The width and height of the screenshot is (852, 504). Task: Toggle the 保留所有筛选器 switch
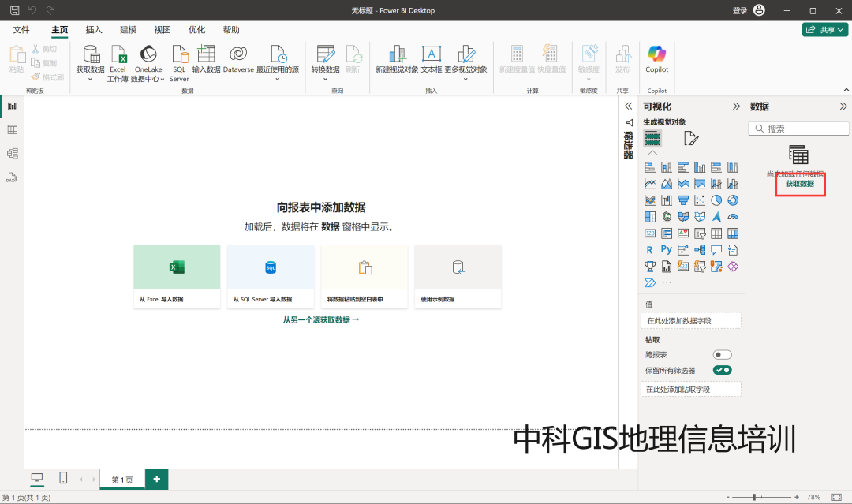point(722,370)
